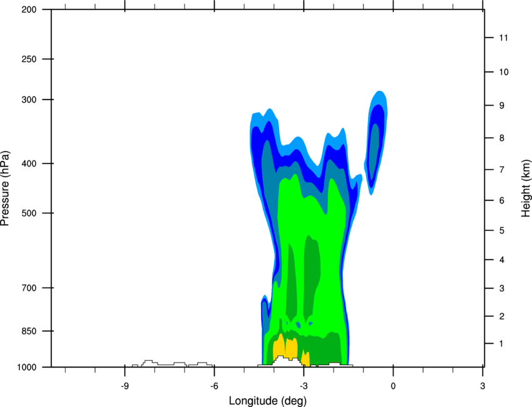Click the -9 longitude tick label
Screen dimensions: 532x407
point(125,386)
